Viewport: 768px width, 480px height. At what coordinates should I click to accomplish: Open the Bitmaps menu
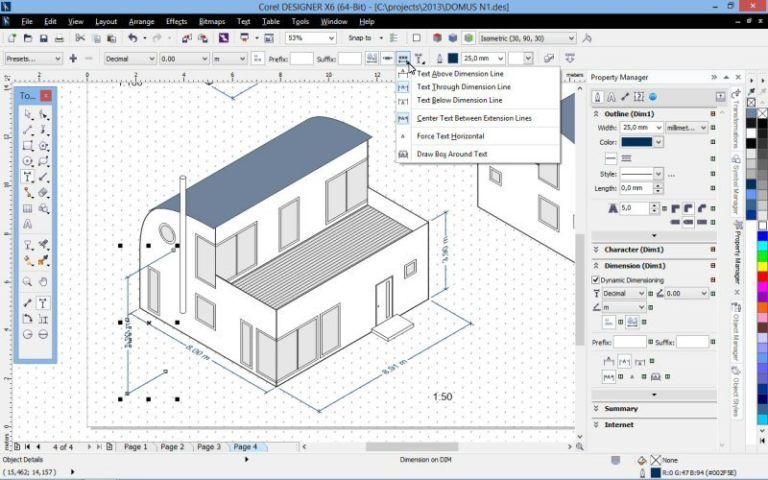pyautogui.click(x=212, y=22)
